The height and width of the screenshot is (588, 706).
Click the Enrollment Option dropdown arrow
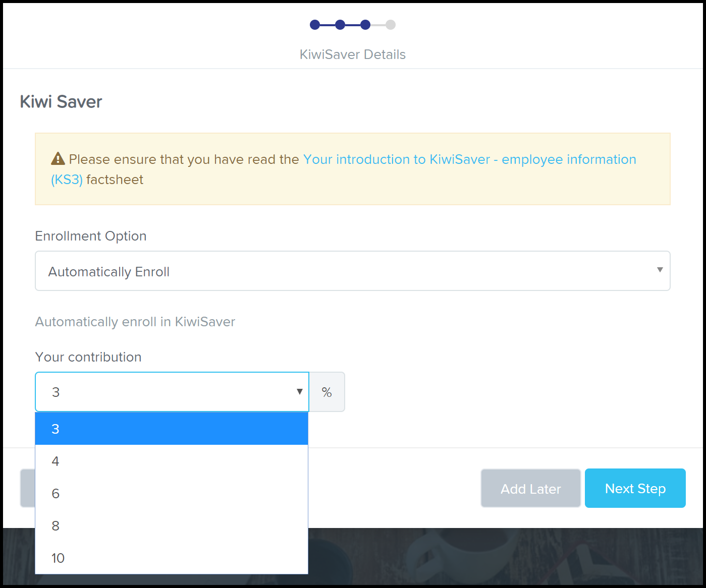click(x=660, y=270)
